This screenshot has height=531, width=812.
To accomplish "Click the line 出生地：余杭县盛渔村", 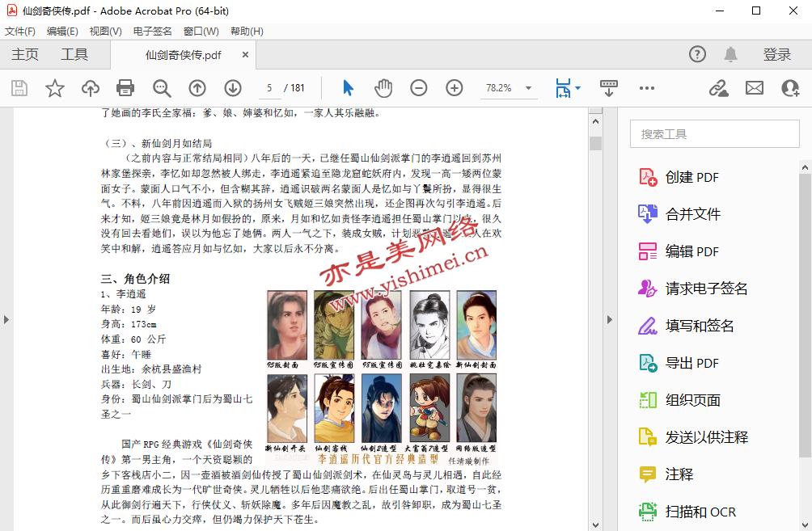I will coord(151,369).
